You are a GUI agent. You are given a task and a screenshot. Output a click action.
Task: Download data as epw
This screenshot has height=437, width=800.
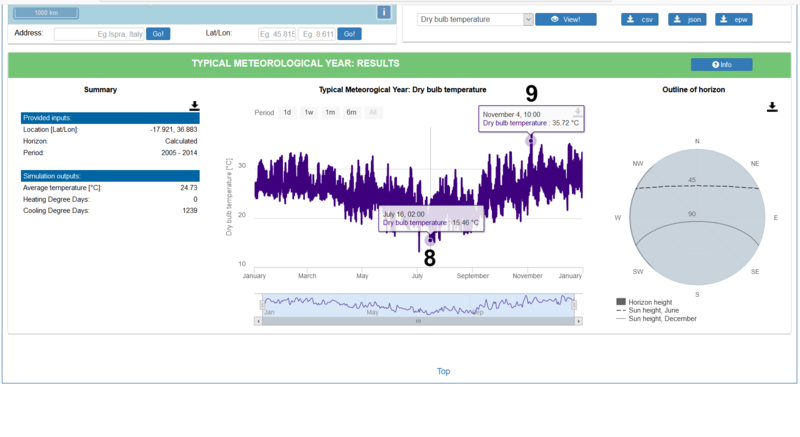(x=734, y=19)
